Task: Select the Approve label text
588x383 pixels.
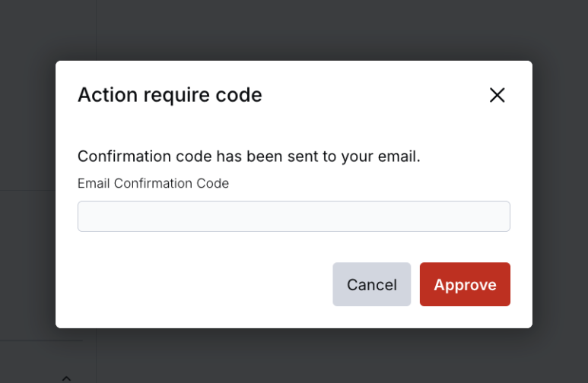Action: point(465,285)
